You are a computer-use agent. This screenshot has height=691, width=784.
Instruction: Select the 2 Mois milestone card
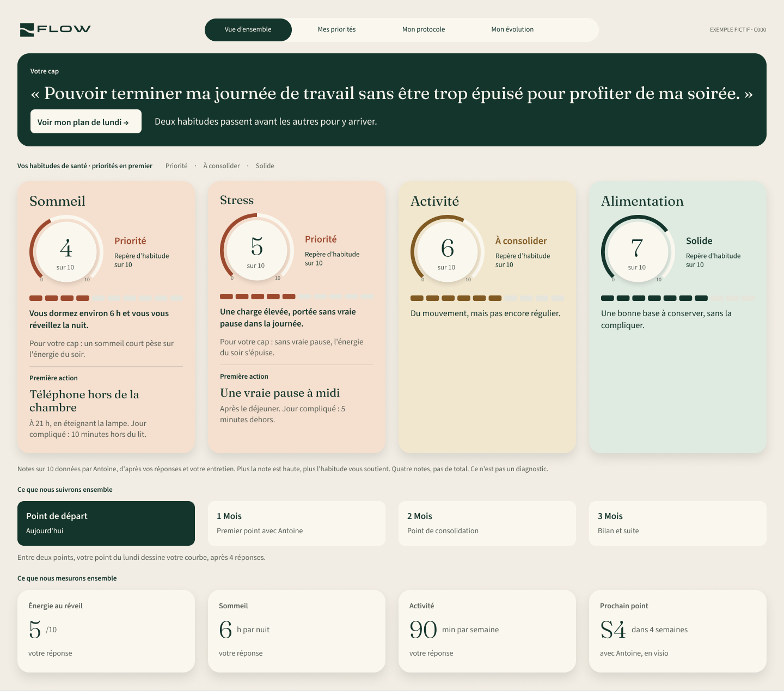tap(487, 523)
